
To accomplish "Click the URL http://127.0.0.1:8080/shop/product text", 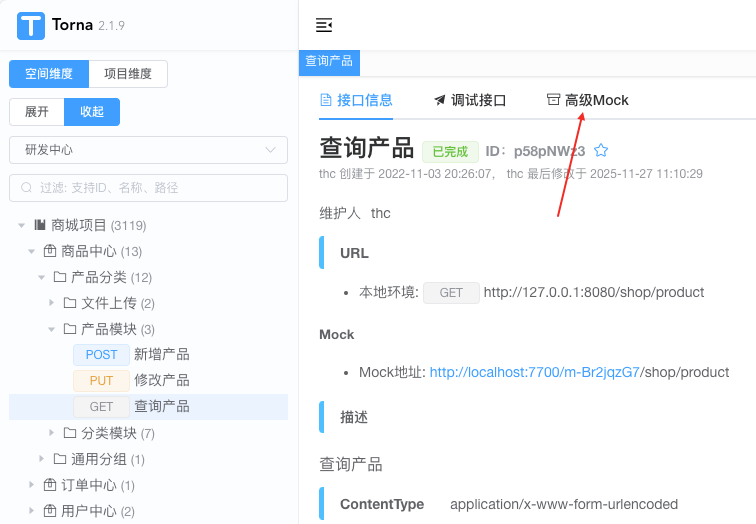I will click(594, 292).
